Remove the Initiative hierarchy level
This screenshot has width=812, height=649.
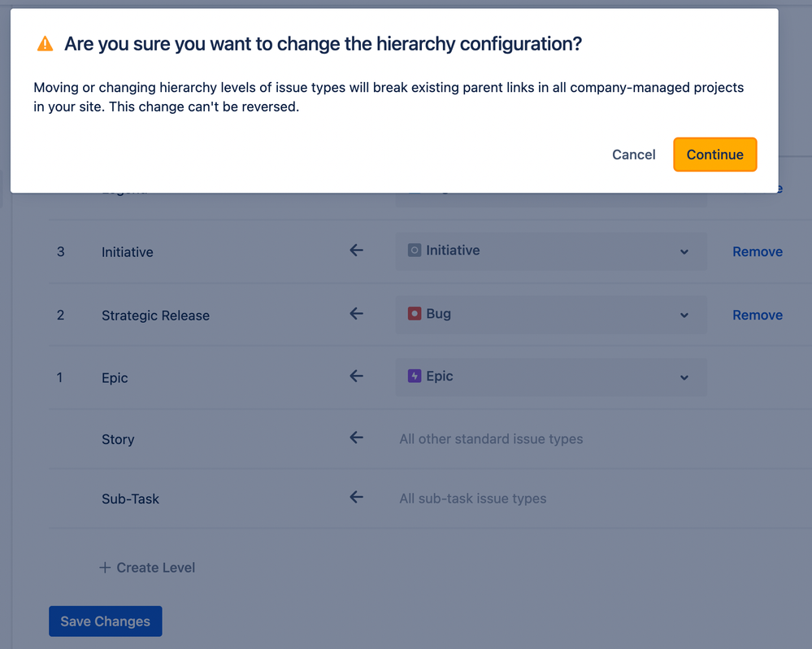[x=757, y=251]
